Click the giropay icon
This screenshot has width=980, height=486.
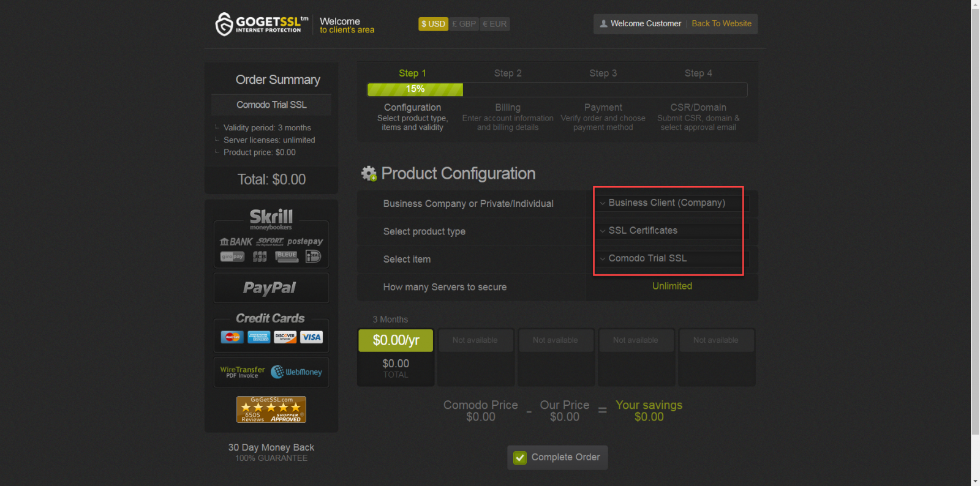click(232, 256)
